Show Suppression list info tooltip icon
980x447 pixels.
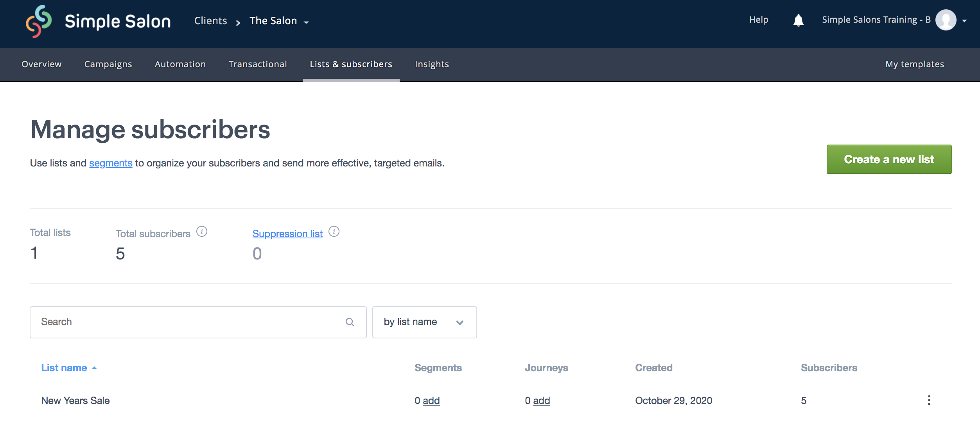pyautogui.click(x=334, y=232)
